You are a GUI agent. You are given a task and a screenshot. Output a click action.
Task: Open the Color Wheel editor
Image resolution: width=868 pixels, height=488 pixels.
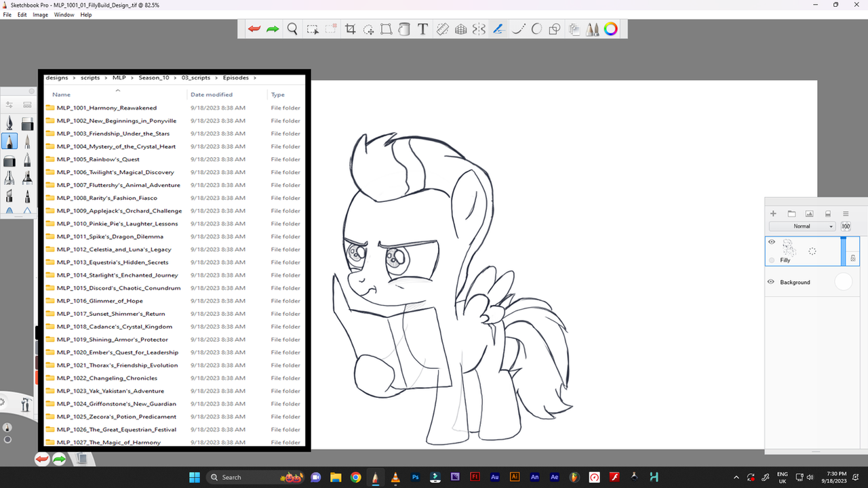pos(611,29)
